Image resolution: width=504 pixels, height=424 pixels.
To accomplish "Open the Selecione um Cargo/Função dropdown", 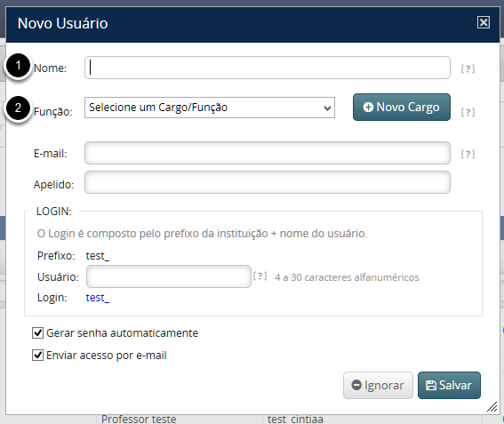I will click(210, 108).
